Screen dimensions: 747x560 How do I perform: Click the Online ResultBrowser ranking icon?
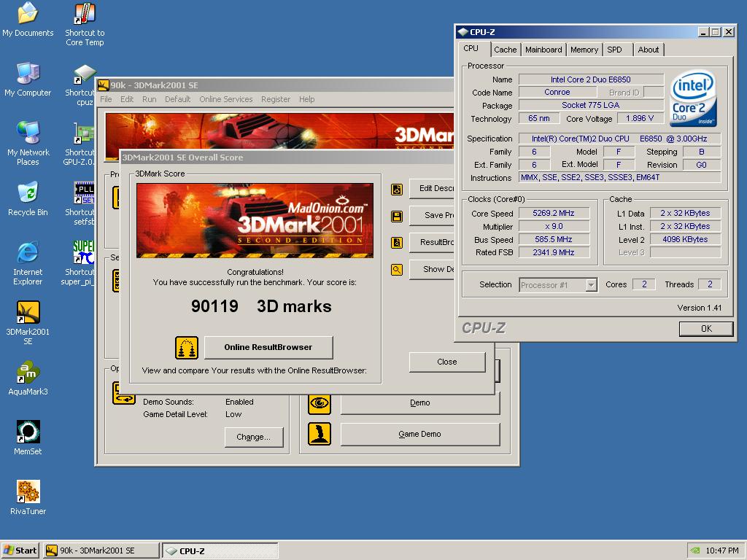[x=187, y=348]
